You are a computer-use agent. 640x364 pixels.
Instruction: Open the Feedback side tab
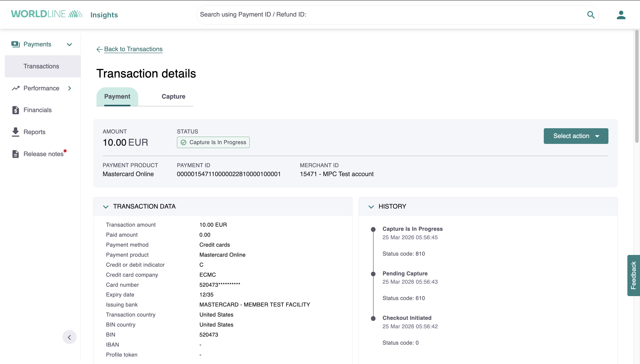pyautogui.click(x=633, y=275)
